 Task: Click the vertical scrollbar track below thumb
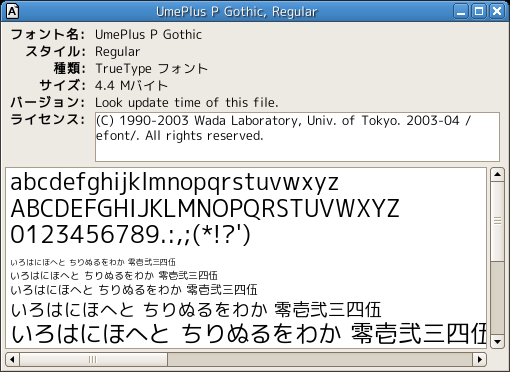click(497, 298)
